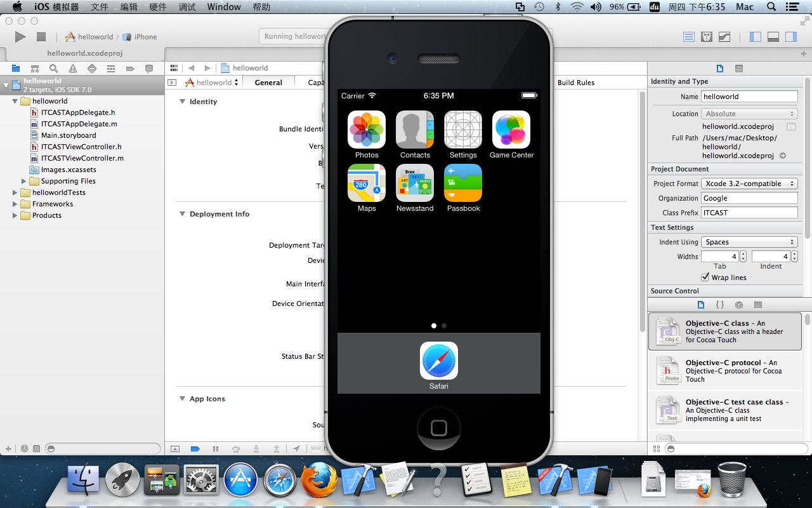Choose the iPhone run destination

tap(140, 37)
